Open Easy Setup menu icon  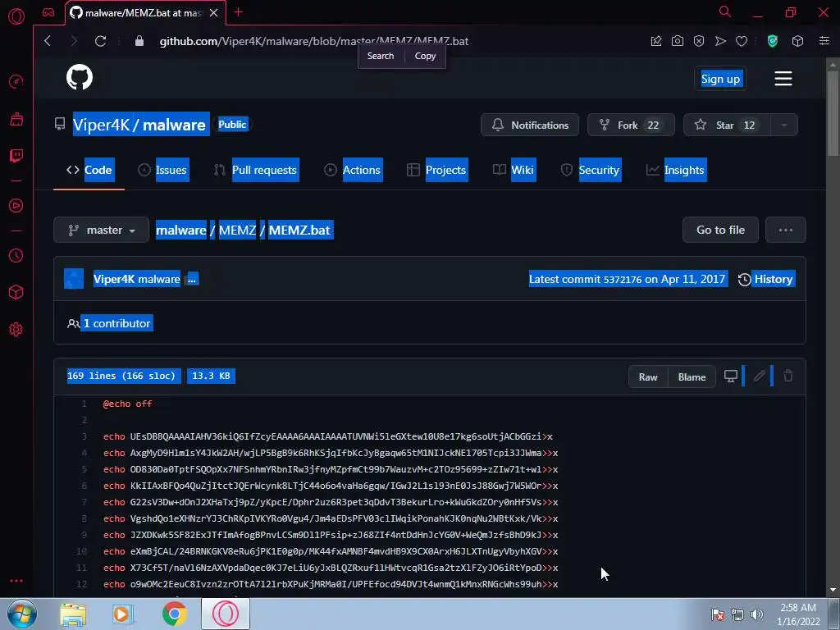(x=824, y=41)
